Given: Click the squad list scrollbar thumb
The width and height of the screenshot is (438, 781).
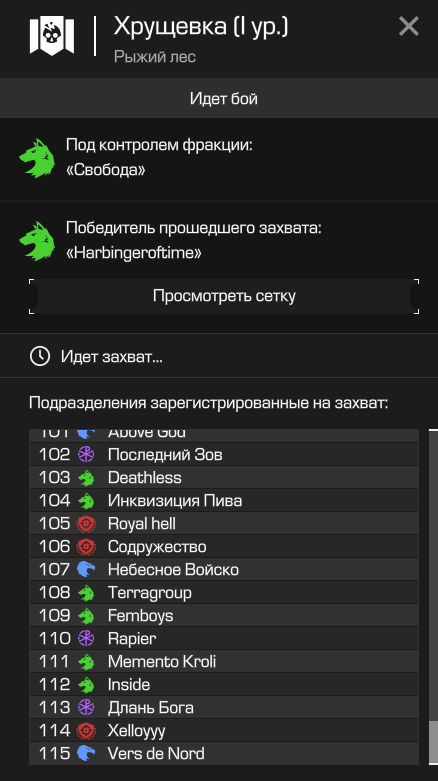Looking at the screenshot, I should pyautogui.click(x=434, y=742).
